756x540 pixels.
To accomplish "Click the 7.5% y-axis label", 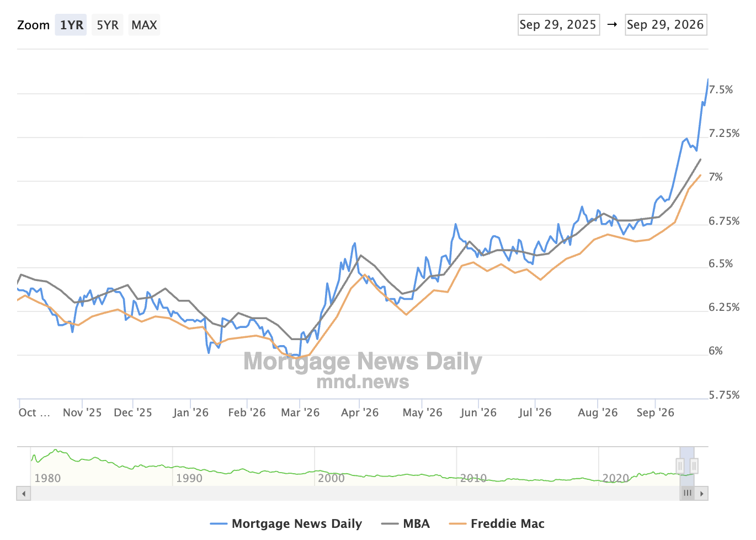I will pos(721,89).
